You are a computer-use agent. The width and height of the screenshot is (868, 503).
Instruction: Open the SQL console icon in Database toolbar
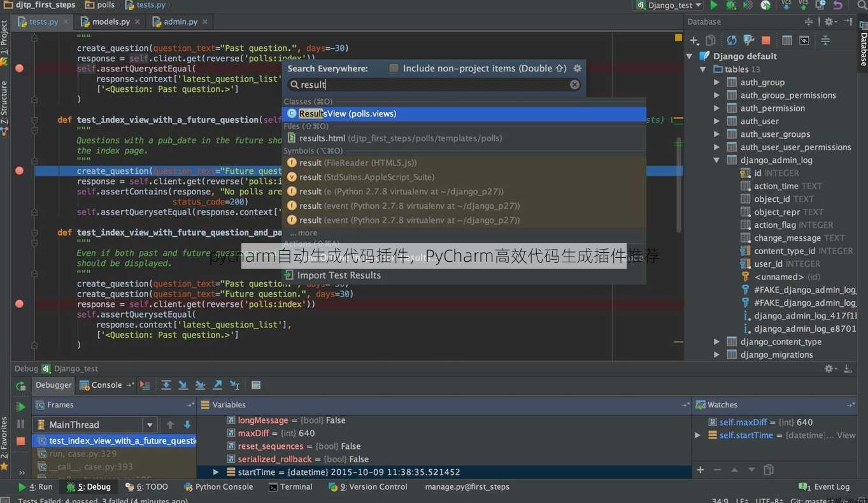(804, 40)
